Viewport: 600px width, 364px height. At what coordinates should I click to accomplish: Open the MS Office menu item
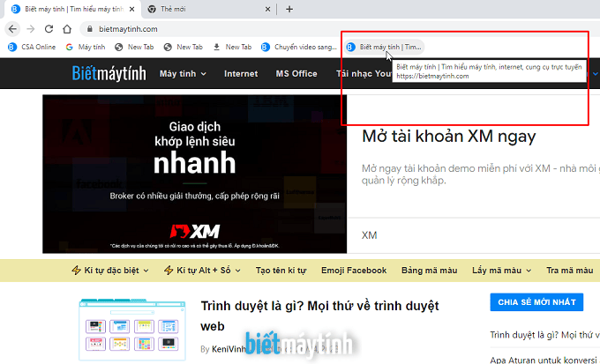pyautogui.click(x=296, y=74)
